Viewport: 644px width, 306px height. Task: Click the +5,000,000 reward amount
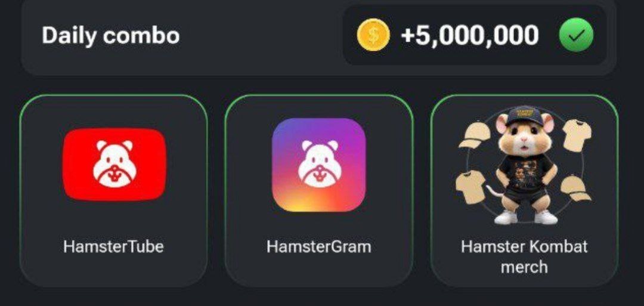click(470, 35)
